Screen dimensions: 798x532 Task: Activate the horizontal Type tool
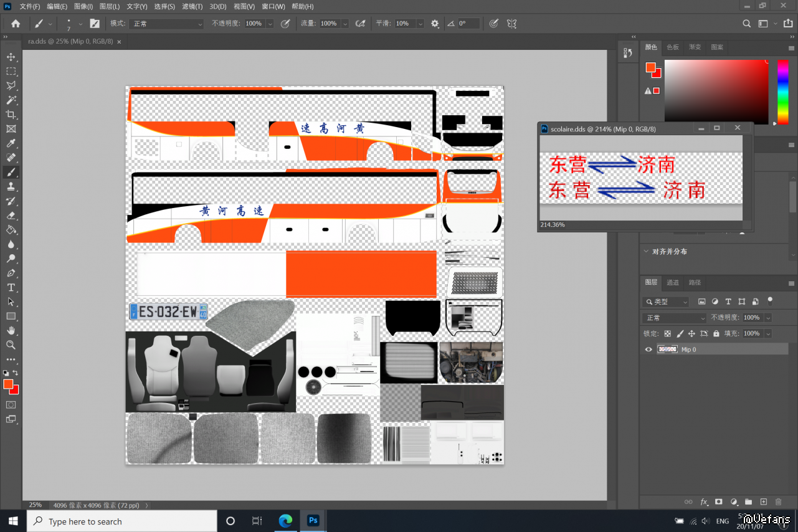(x=11, y=287)
